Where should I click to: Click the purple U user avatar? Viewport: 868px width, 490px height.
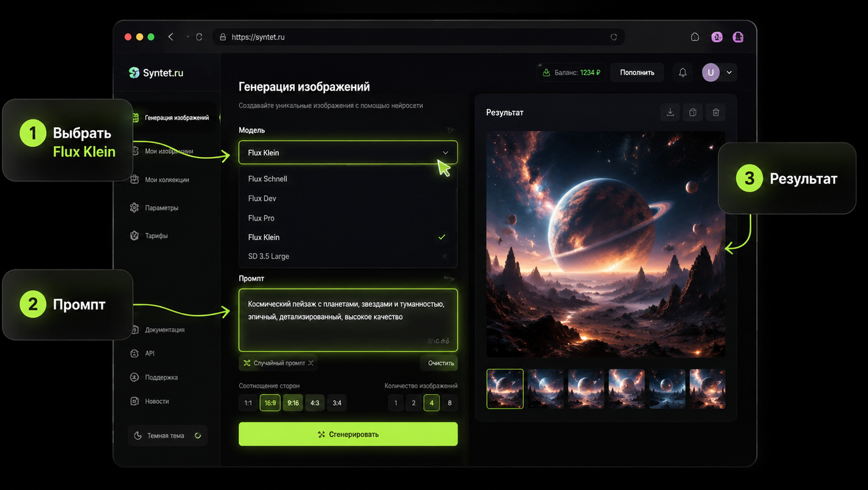click(x=710, y=73)
